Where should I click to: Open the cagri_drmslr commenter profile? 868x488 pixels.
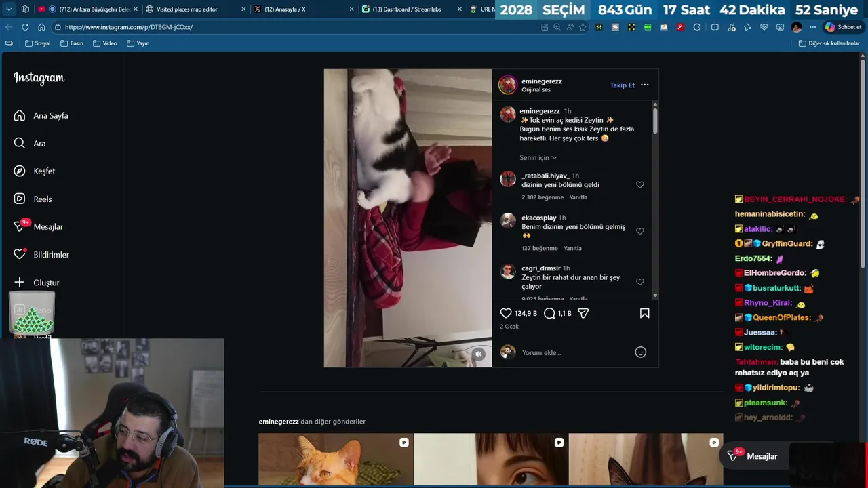(540, 268)
